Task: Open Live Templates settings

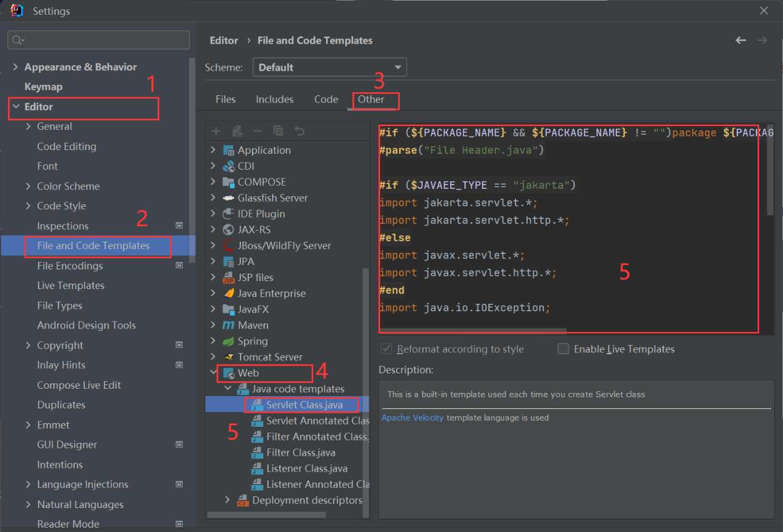Action: [71, 285]
